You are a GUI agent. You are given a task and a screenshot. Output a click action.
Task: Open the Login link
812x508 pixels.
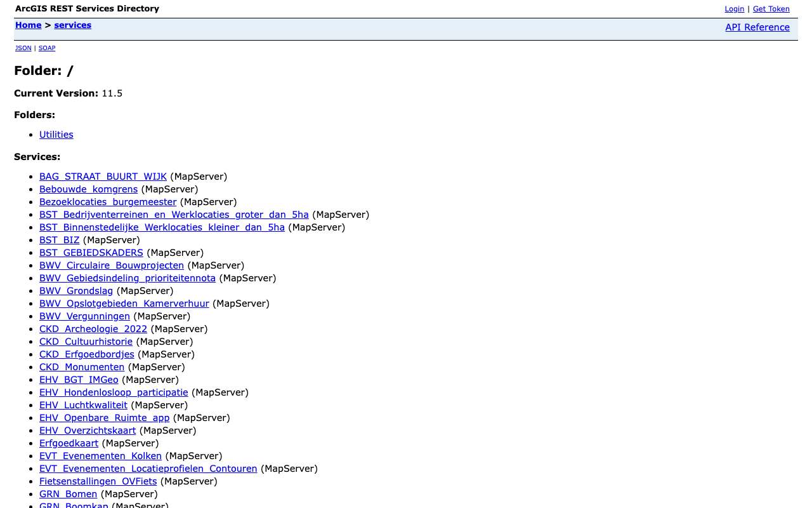click(x=734, y=9)
